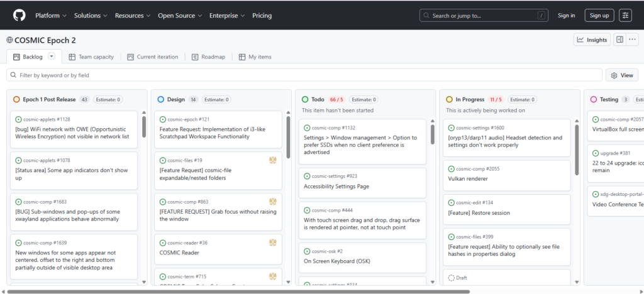
Task: Expand the Open Source menu
Action: click(180, 16)
